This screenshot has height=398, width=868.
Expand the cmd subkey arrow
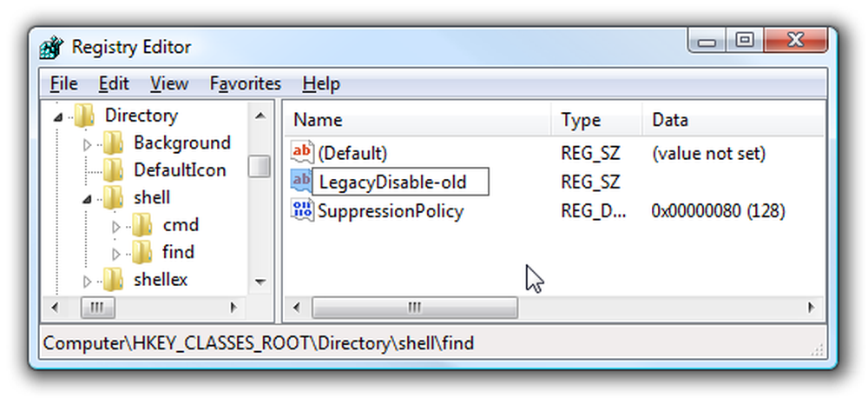click(115, 227)
